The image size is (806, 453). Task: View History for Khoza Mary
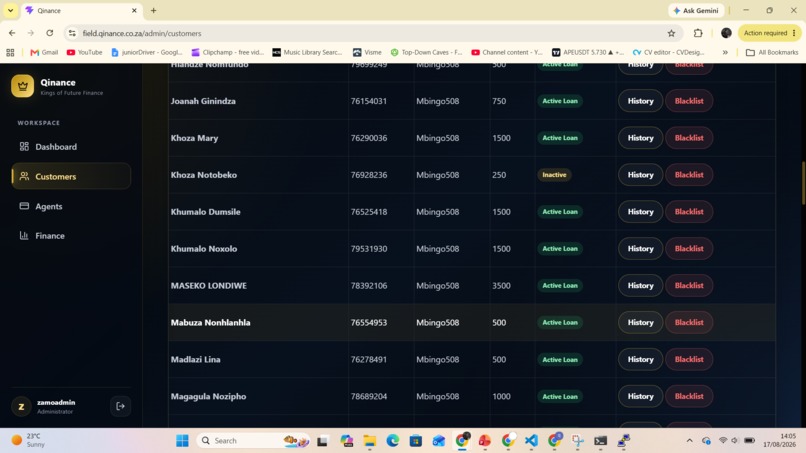pos(640,138)
